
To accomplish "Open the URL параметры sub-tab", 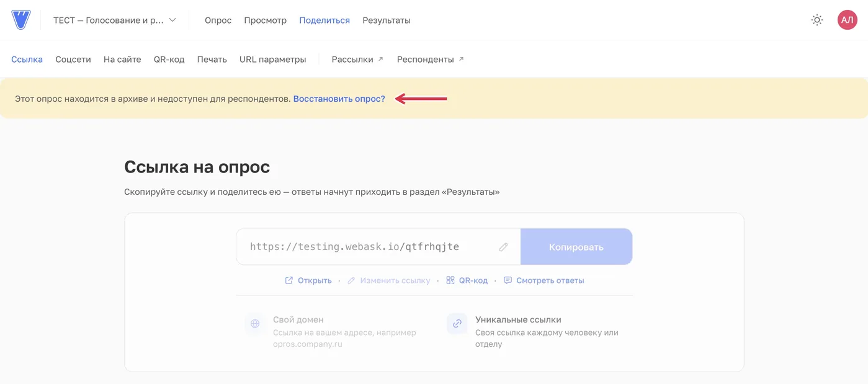I will pos(273,60).
